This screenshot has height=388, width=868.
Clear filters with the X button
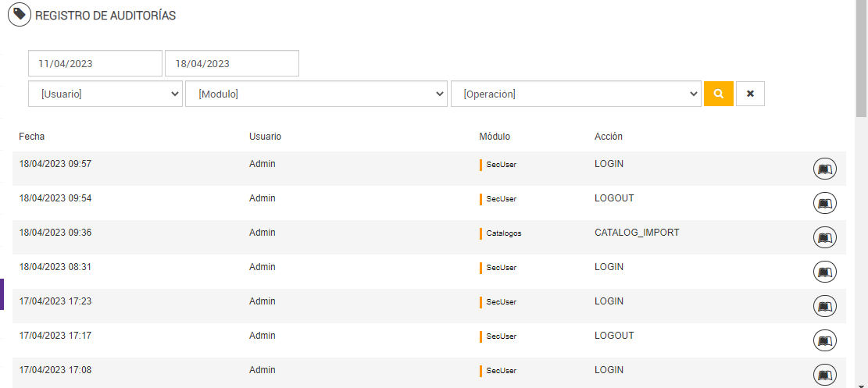pos(750,94)
